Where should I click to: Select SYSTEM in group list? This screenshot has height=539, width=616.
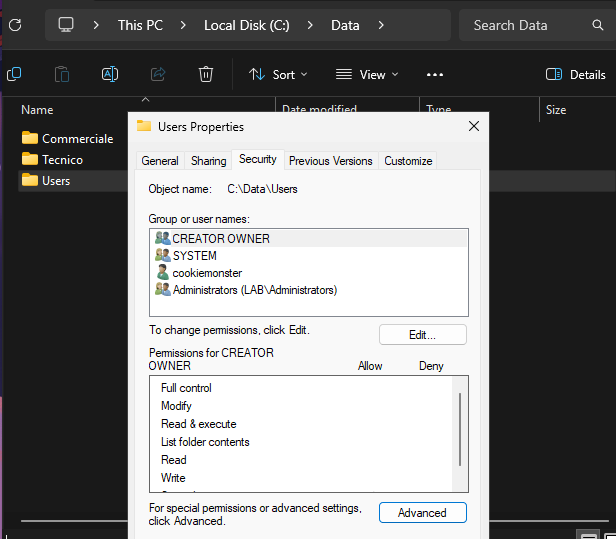(194, 256)
